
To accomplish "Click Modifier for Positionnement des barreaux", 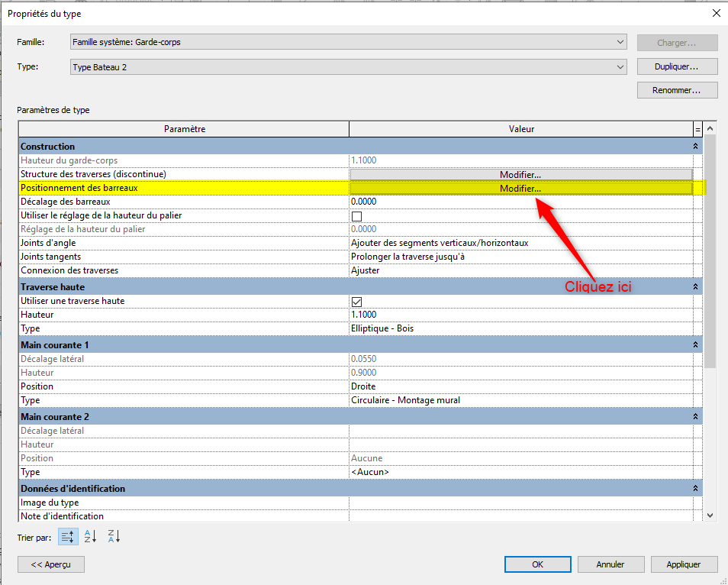I will tap(521, 188).
